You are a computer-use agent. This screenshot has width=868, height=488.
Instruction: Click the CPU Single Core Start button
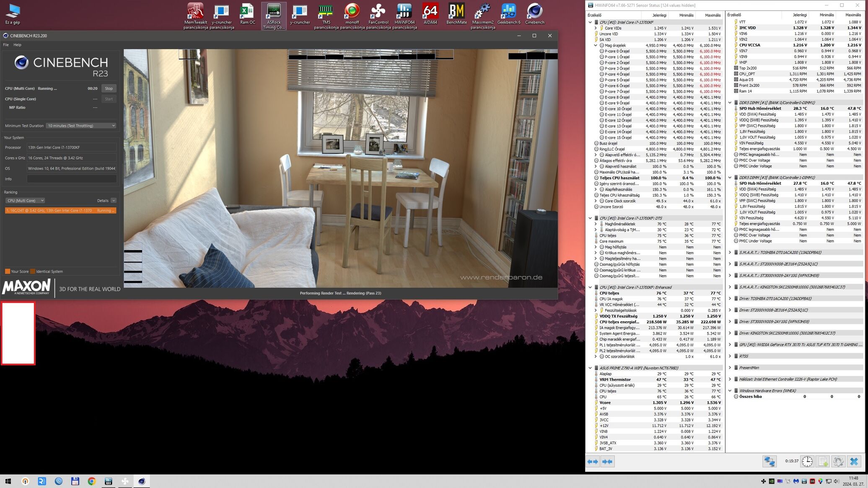pos(109,99)
